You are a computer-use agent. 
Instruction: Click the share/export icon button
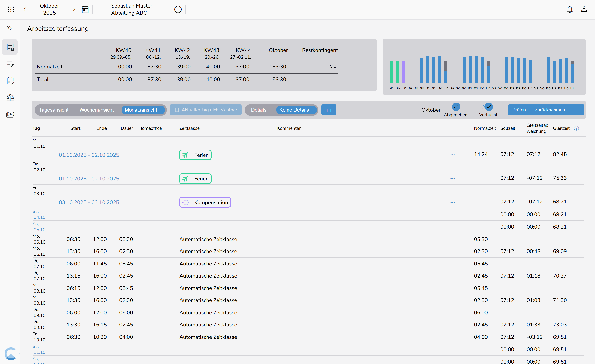coord(329,110)
